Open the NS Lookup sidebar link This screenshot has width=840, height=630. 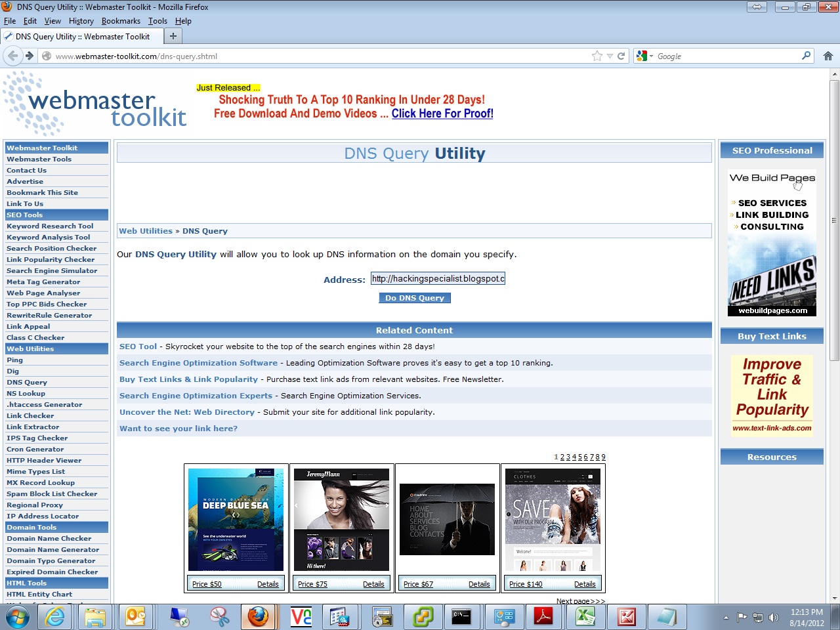coord(26,394)
